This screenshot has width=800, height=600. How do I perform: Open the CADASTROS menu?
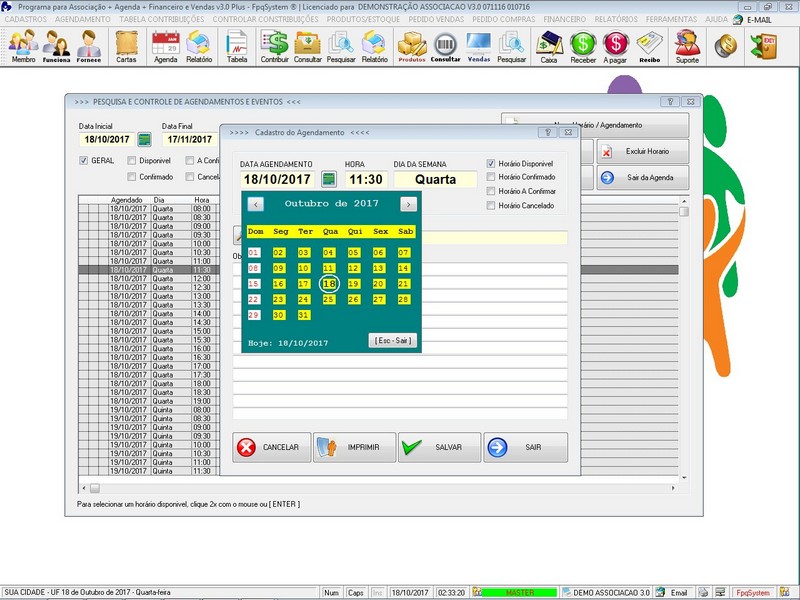coord(26,19)
